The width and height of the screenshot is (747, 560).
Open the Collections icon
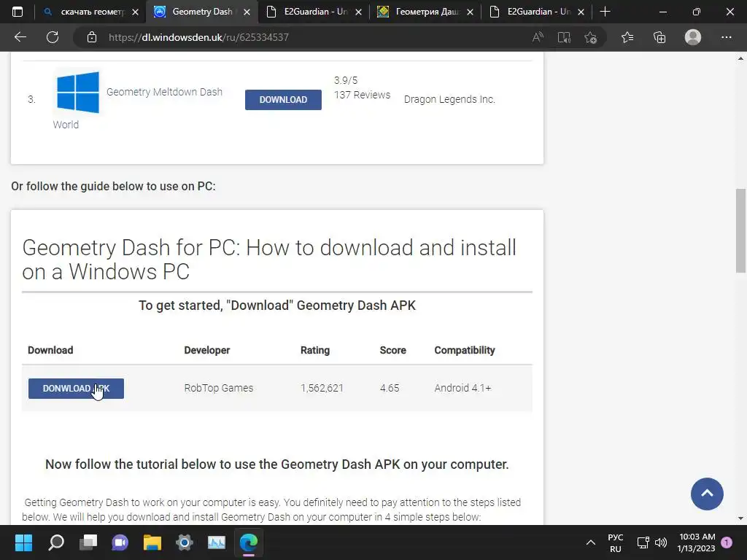click(659, 37)
